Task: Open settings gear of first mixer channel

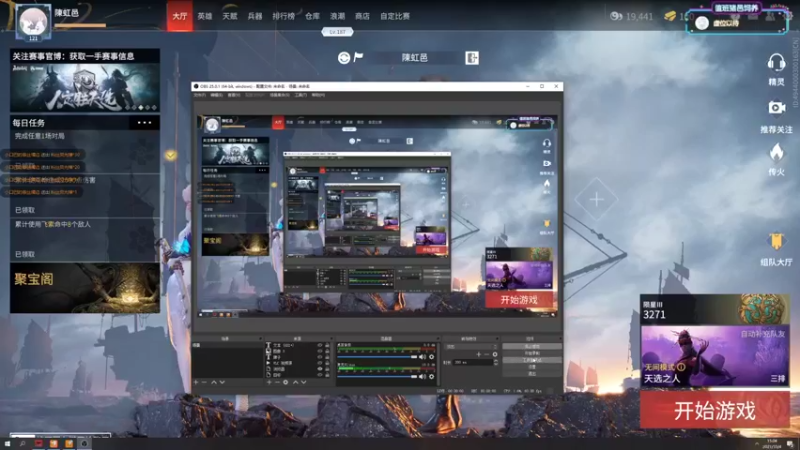Action: pos(432,357)
